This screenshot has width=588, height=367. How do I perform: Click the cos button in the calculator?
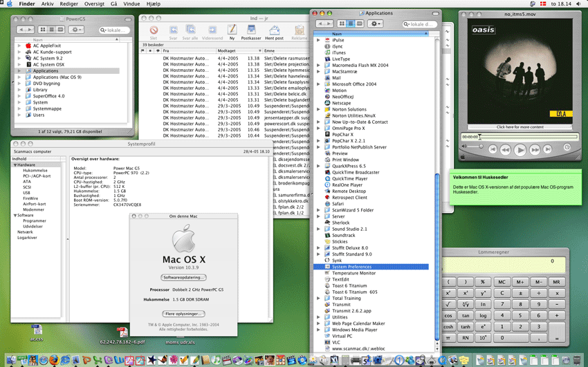click(x=448, y=315)
